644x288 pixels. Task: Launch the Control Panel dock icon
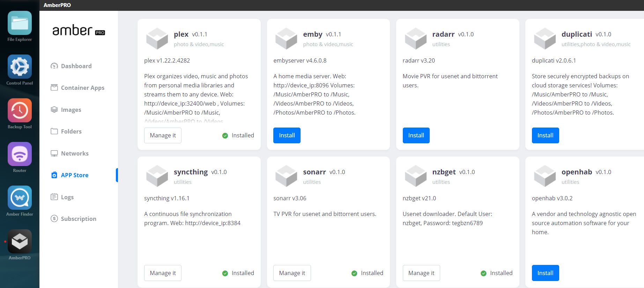click(x=20, y=67)
